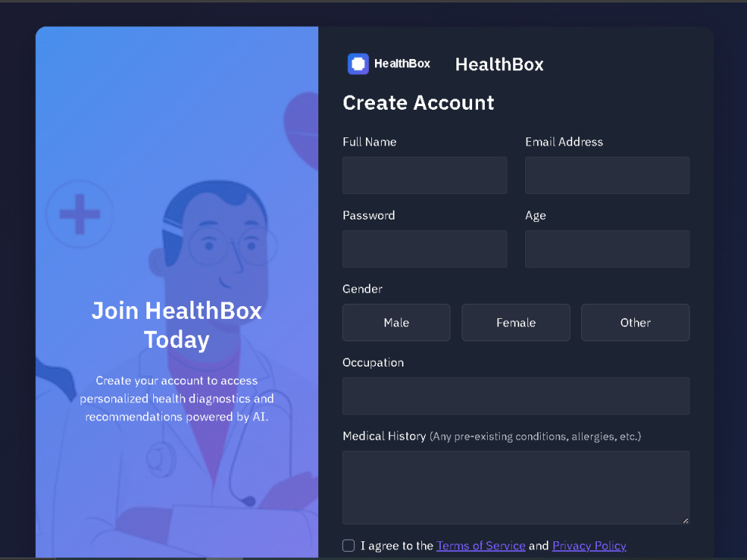Screen dimensions: 747x560
Task: Click the Full Name input field
Action: coord(424,175)
